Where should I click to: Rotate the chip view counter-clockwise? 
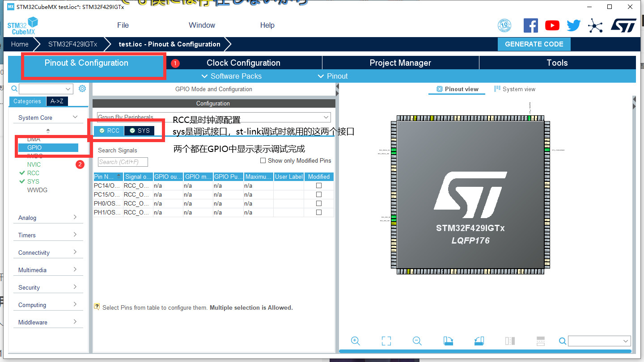click(x=479, y=341)
